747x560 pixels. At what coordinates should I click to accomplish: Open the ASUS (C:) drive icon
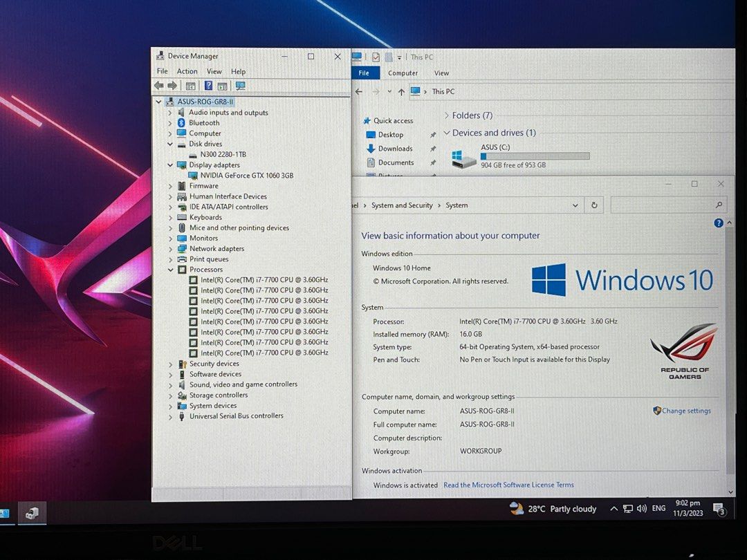coord(464,158)
